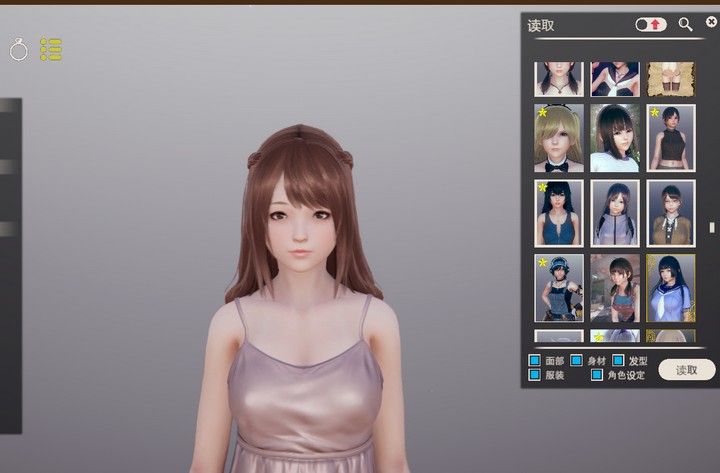Select the gold-framed sailor uniform character card
The image size is (720, 473).
point(671,288)
